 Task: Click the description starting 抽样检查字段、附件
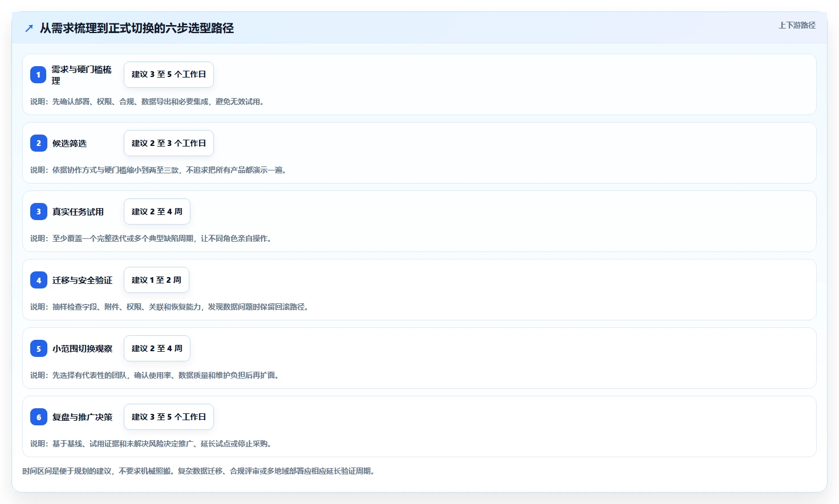coord(169,307)
